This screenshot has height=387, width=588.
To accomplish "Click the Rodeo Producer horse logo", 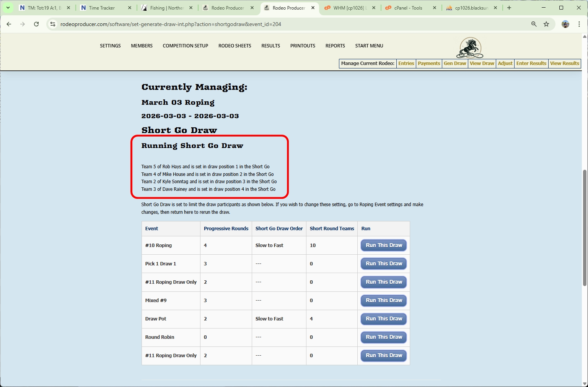I will point(470,48).
